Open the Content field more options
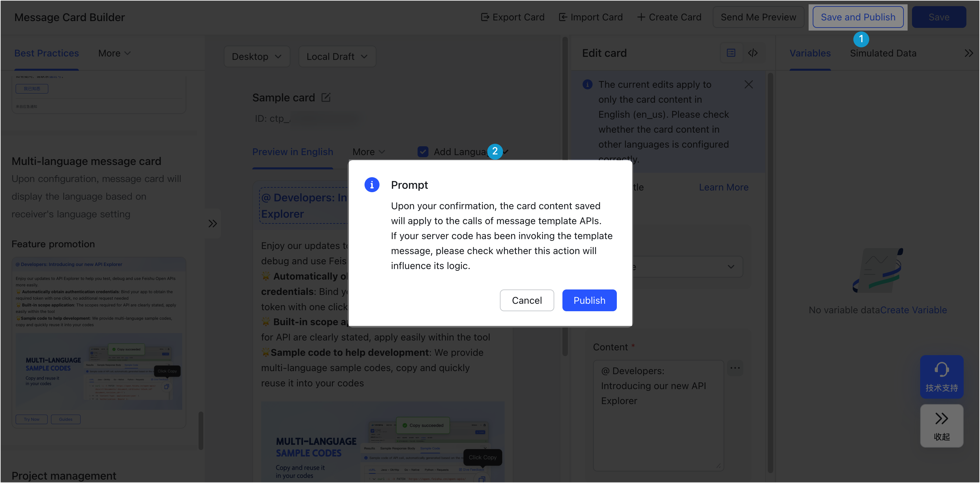Image resolution: width=980 pixels, height=483 pixels. (734, 368)
